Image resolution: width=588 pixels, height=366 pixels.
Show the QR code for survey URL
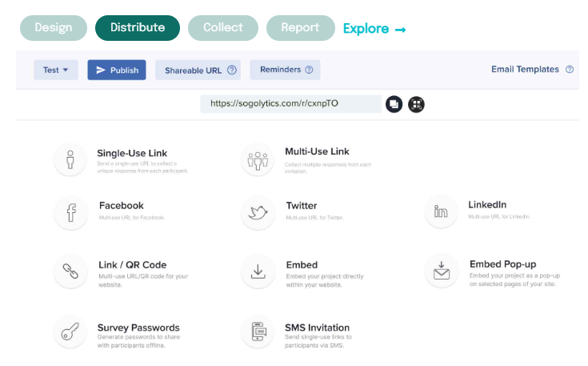pos(416,104)
